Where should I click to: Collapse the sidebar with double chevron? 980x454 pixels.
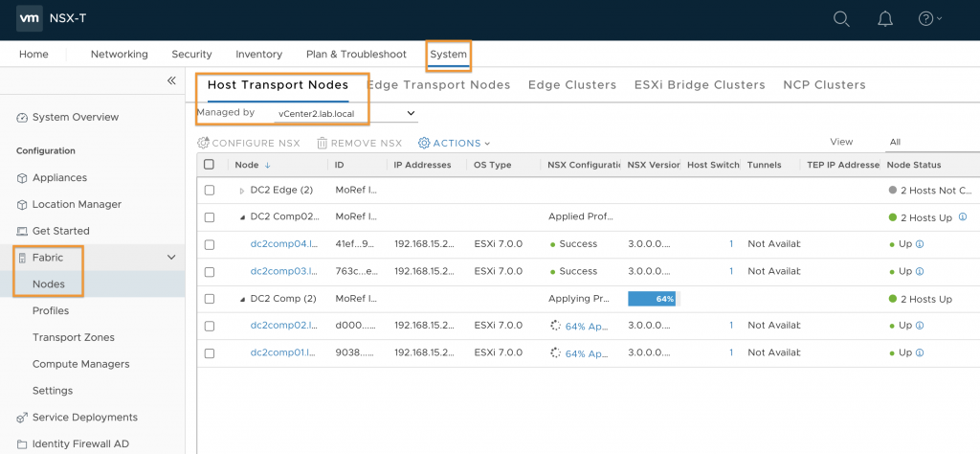coord(172,80)
